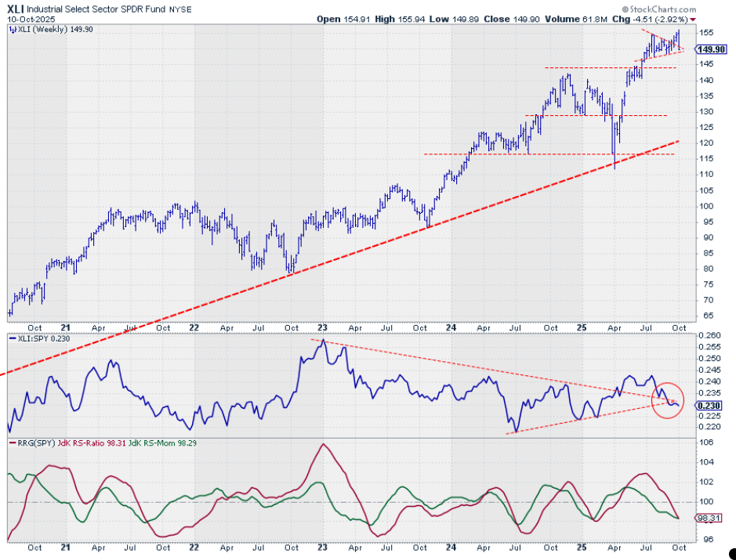
Task: Click the RRG(SPY) indicator label
Action: [36, 443]
